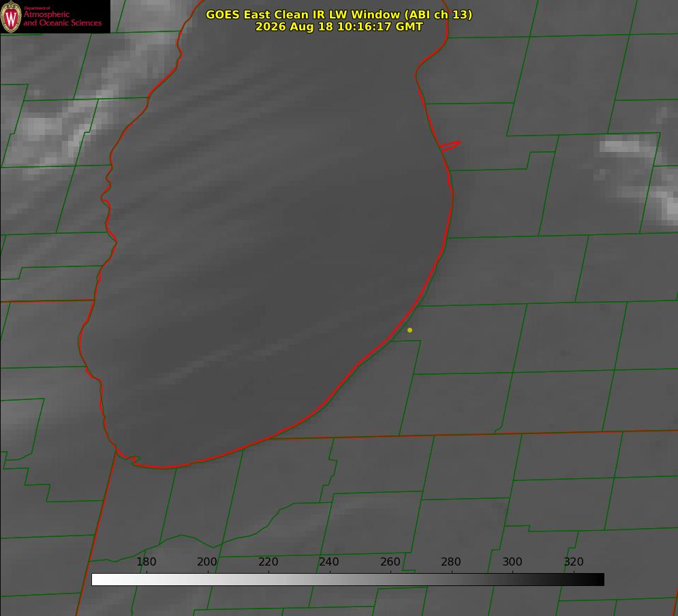The image size is (678, 616).
Task: Click the yellow dot marker near the shoreline
Action: click(x=410, y=330)
